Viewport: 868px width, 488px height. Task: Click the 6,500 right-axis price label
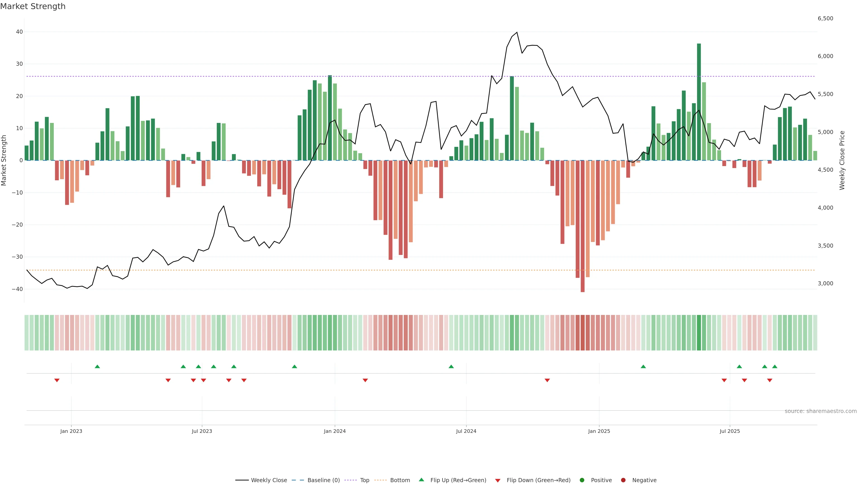(x=825, y=19)
